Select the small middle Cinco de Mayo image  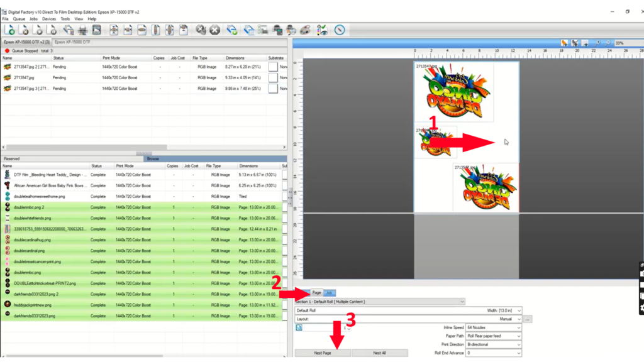click(x=435, y=143)
